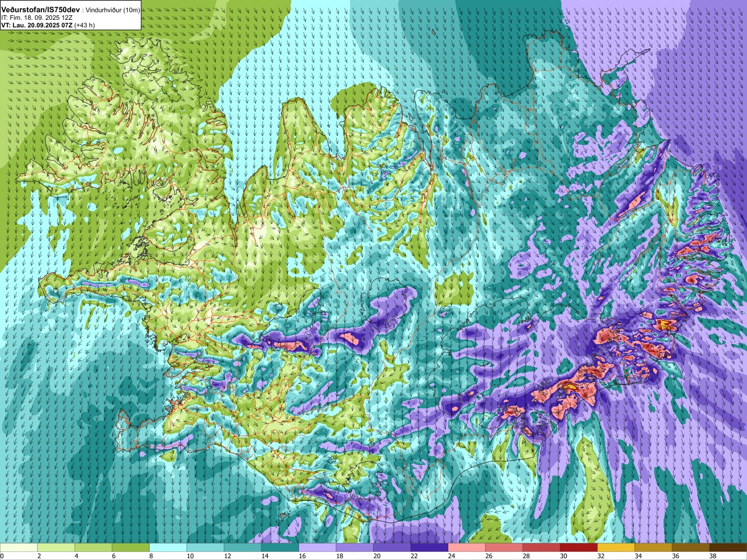Click the legend scale number 38
This screenshot has height=560, width=747.
pyautogui.click(x=713, y=556)
